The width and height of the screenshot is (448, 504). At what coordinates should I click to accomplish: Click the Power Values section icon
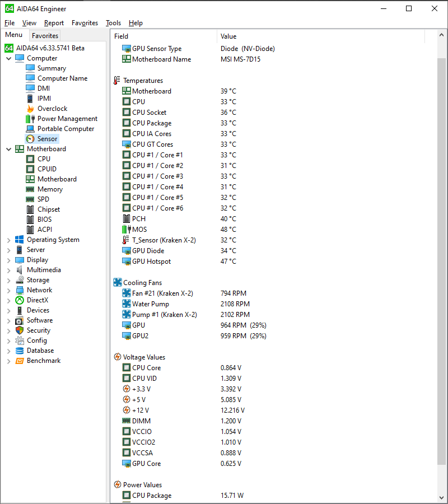click(118, 485)
